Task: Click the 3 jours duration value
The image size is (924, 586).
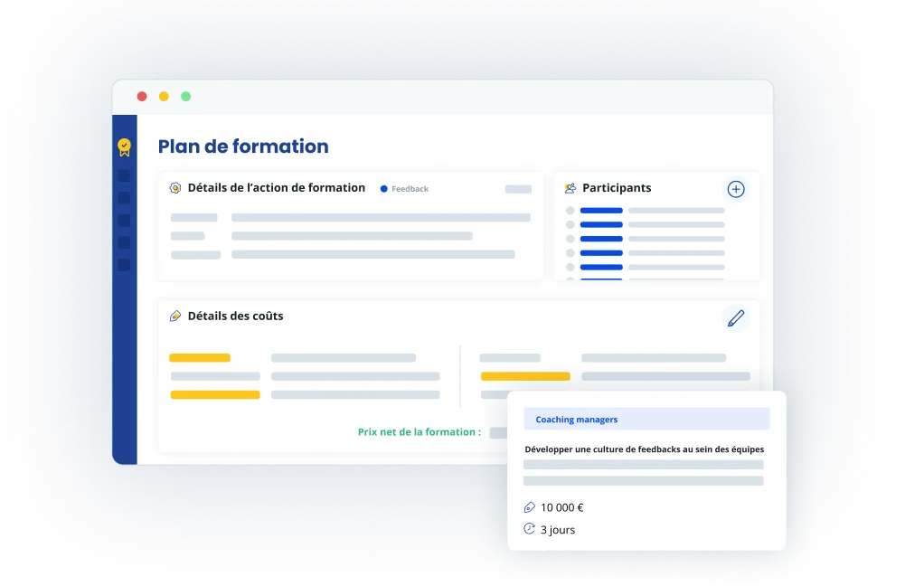Action: click(558, 529)
